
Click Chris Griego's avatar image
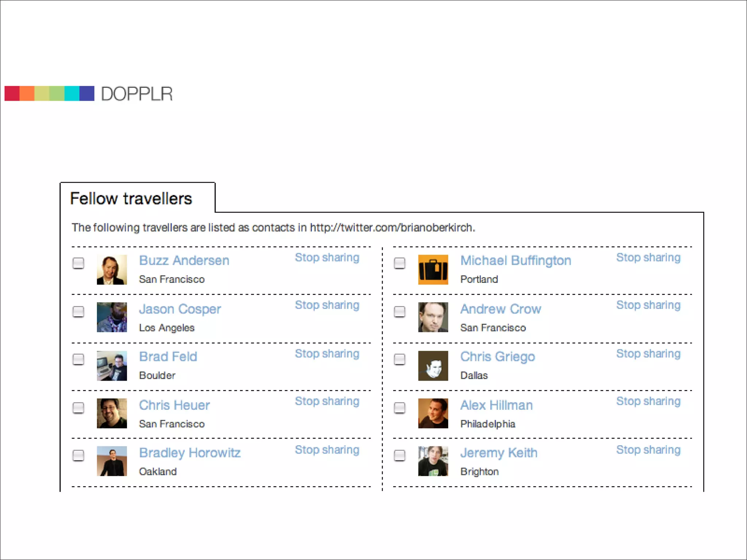coord(433,366)
